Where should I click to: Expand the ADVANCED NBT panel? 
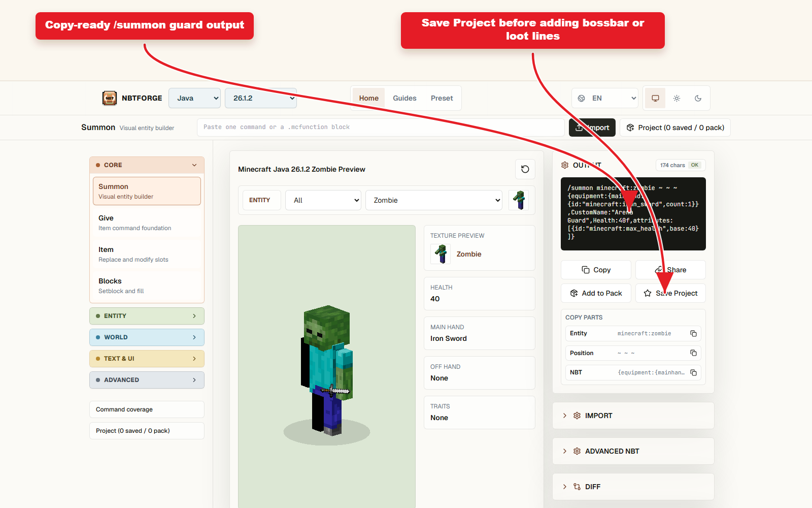tap(633, 451)
